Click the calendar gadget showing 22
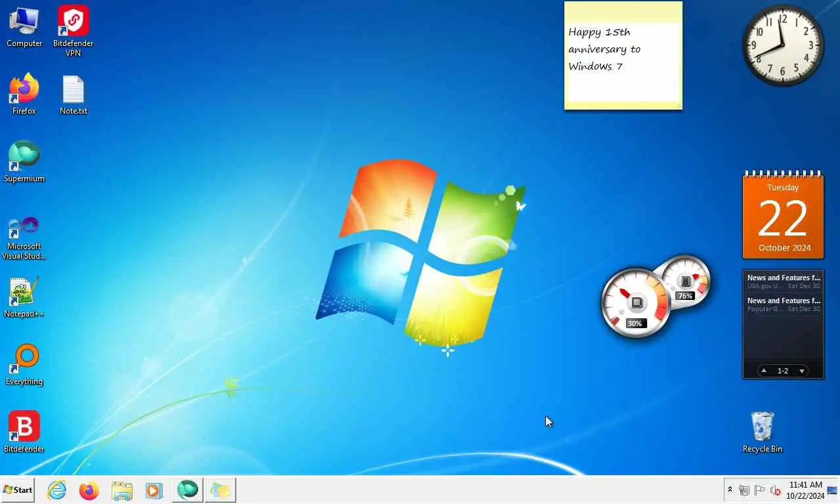Image resolution: width=840 pixels, height=504 pixels. click(783, 215)
